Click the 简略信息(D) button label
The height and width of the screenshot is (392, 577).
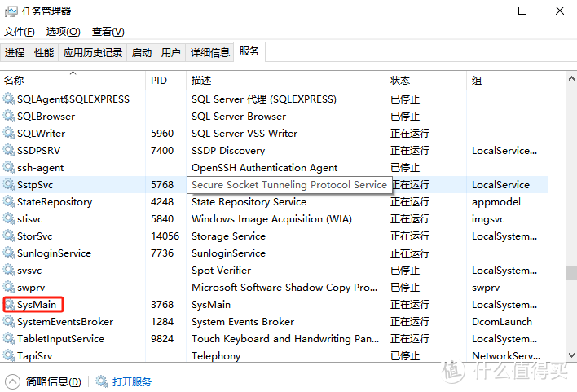coord(53,381)
